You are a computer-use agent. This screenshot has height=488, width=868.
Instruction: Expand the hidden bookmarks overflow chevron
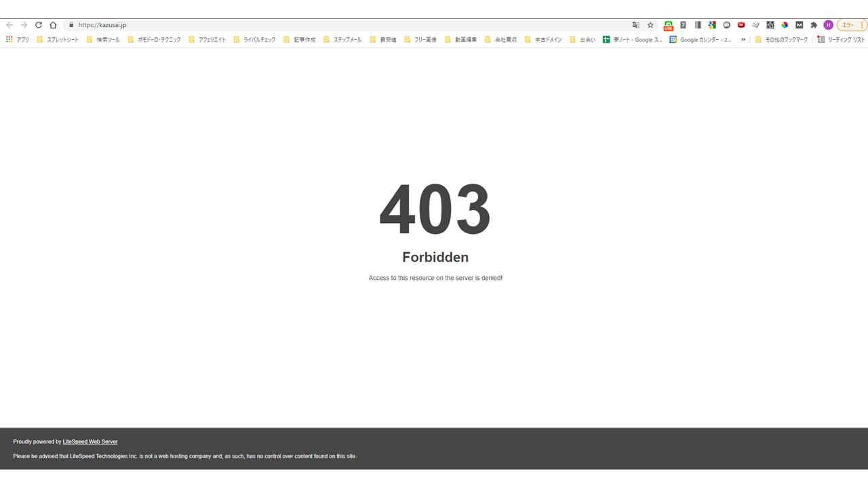tap(743, 39)
